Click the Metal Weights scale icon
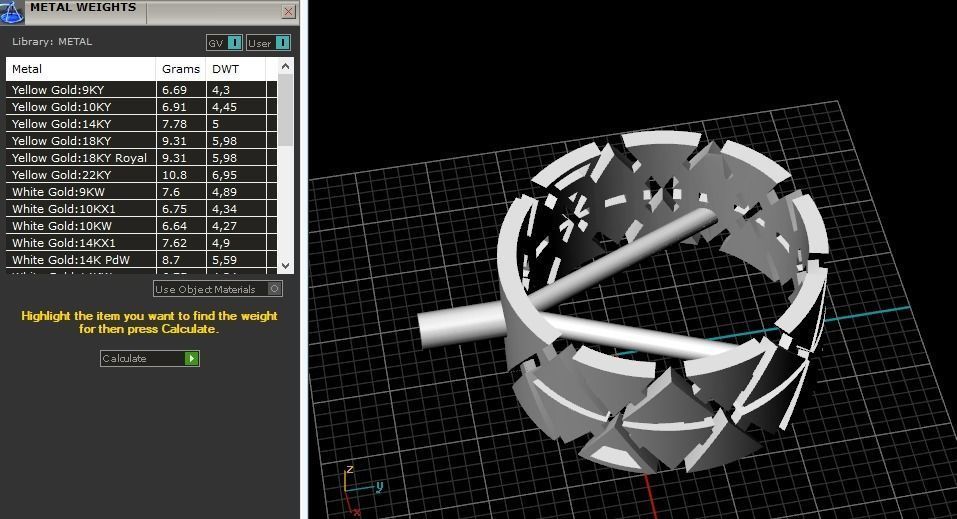 pyautogui.click(x=12, y=12)
